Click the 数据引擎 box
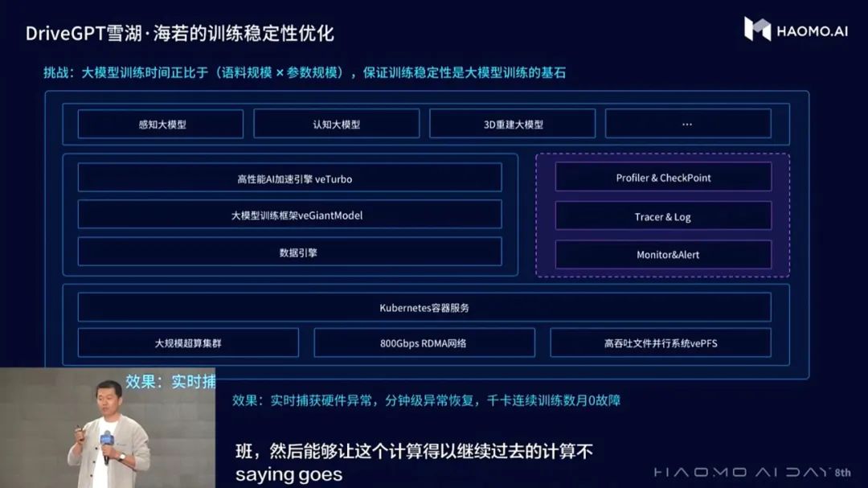This screenshot has width=868, height=488. pyautogui.click(x=290, y=252)
